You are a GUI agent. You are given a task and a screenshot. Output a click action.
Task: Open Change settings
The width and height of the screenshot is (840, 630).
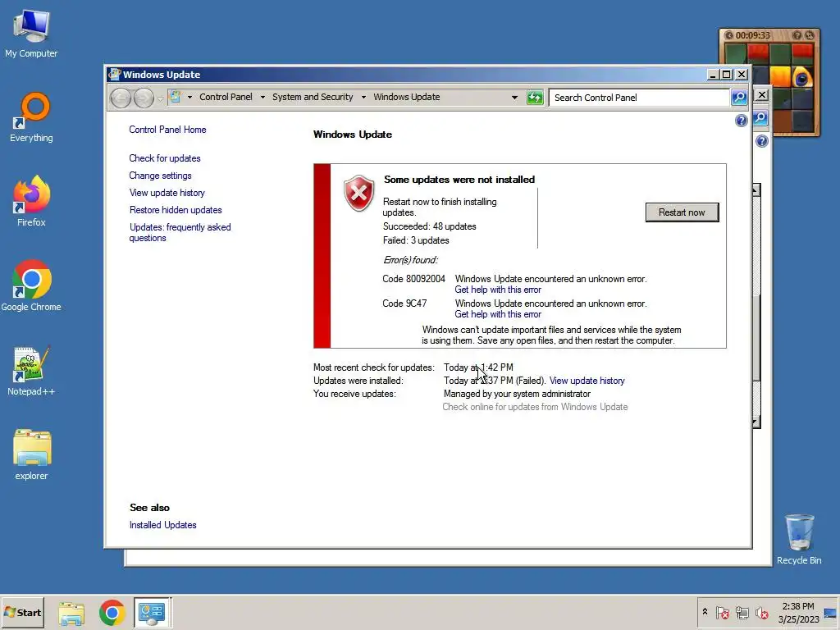tap(160, 176)
